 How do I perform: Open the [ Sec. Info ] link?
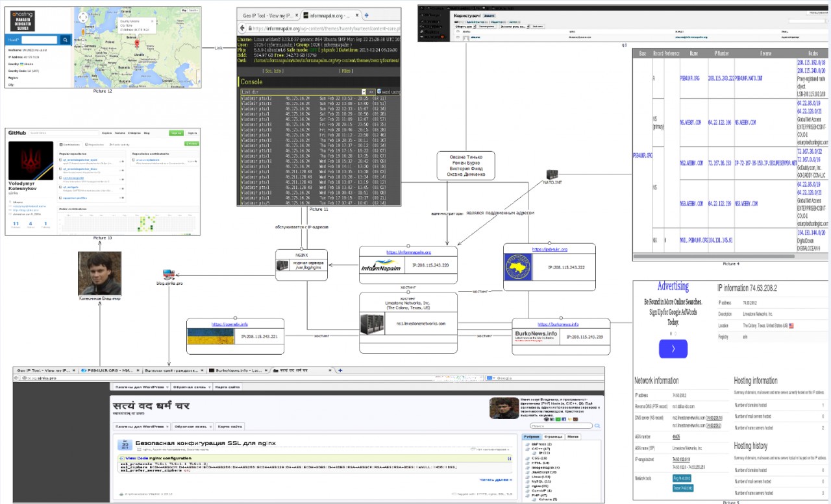click(x=272, y=70)
